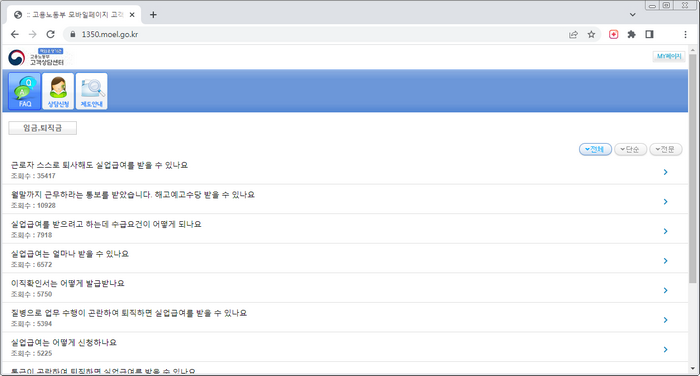Open question about 질병으로 퇴직

click(129, 313)
